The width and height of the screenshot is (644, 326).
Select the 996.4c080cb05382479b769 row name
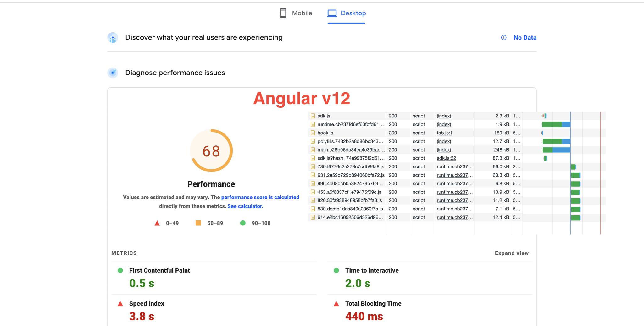click(x=350, y=184)
